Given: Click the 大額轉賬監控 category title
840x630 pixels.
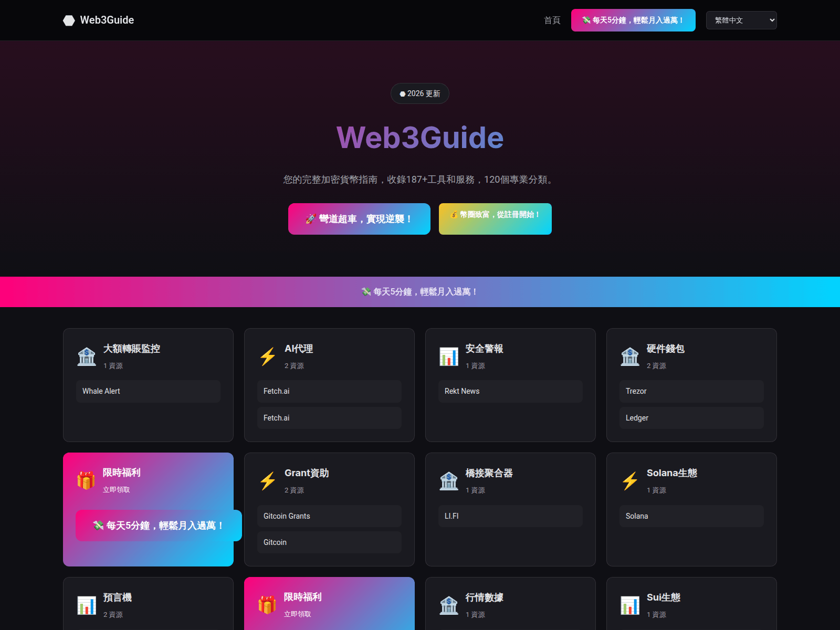Looking at the screenshot, I should (x=132, y=349).
